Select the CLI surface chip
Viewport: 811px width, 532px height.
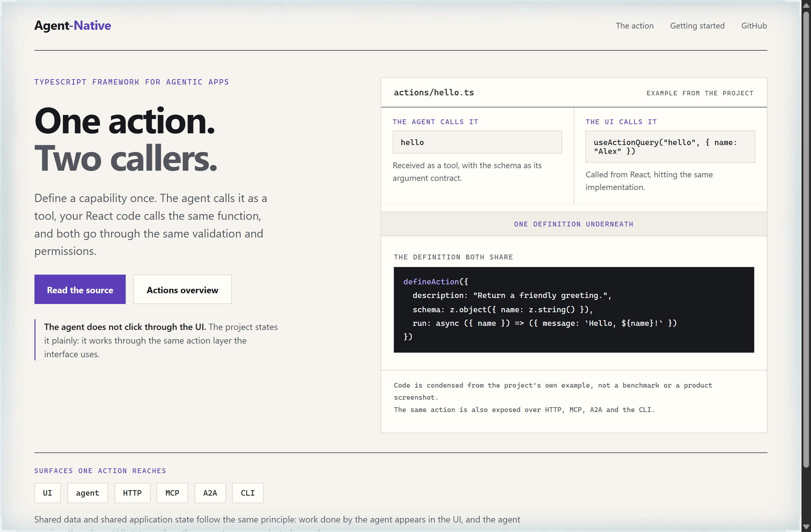[248, 493]
